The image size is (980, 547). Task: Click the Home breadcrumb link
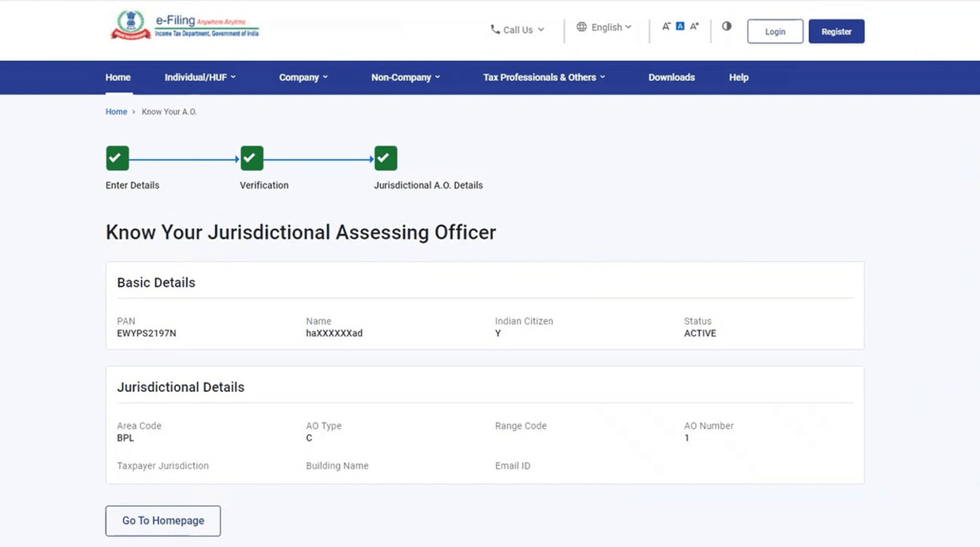coord(116,112)
